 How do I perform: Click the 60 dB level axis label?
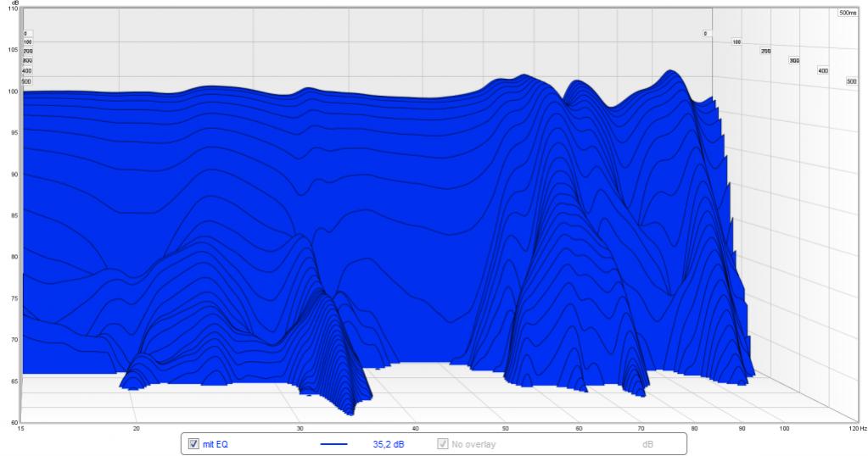point(12,421)
